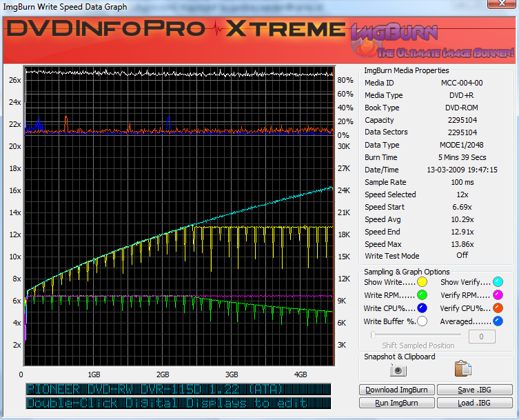Click the orange Verify CPU% color button

(498, 308)
